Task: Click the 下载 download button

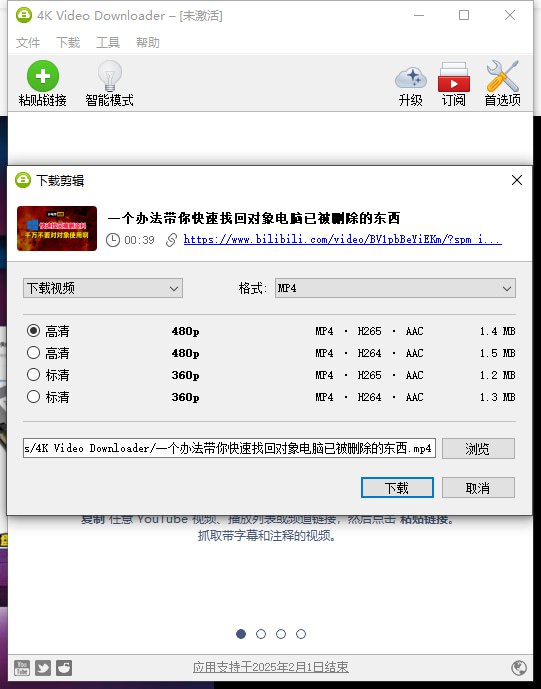Action: (397, 488)
